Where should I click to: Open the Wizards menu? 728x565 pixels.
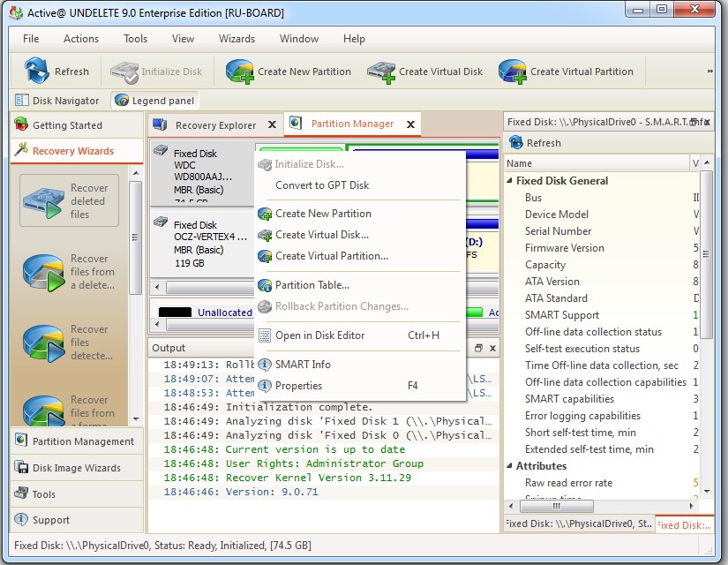[x=236, y=39]
